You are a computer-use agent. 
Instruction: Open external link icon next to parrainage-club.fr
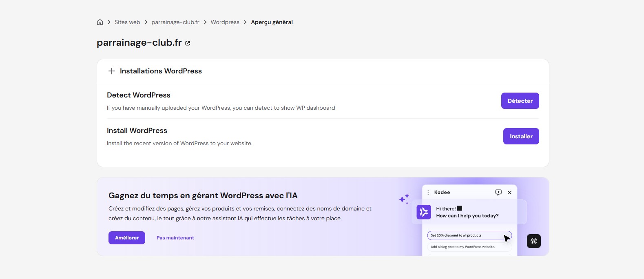pyautogui.click(x=188, y=43)
